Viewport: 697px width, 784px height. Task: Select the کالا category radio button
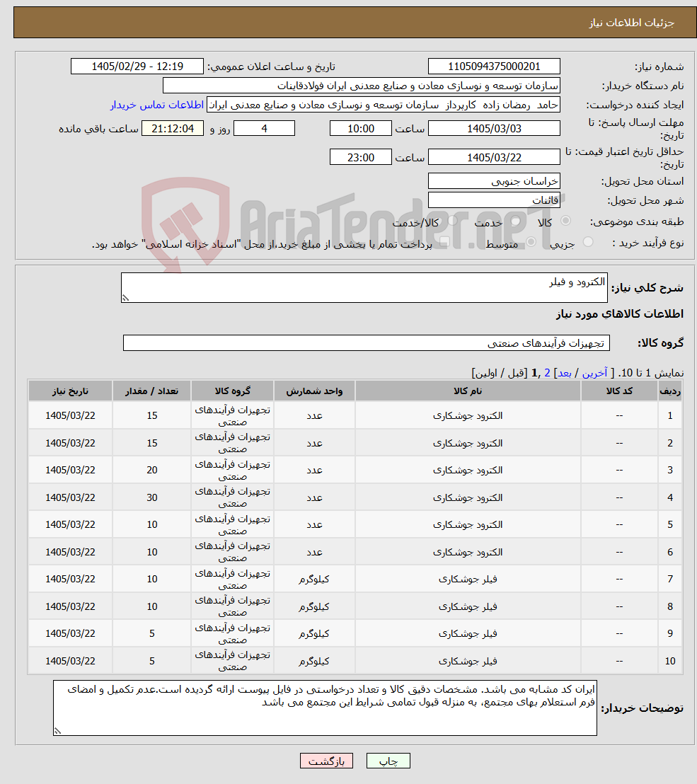(566, 221)
